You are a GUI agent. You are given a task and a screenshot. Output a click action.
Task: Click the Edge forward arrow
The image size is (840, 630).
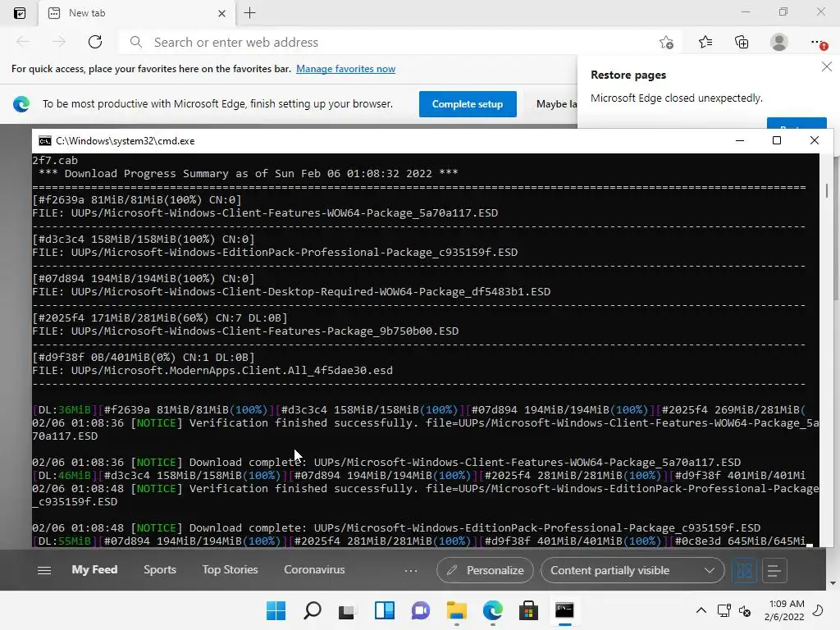pyautogui.click(x=59, y=42)
